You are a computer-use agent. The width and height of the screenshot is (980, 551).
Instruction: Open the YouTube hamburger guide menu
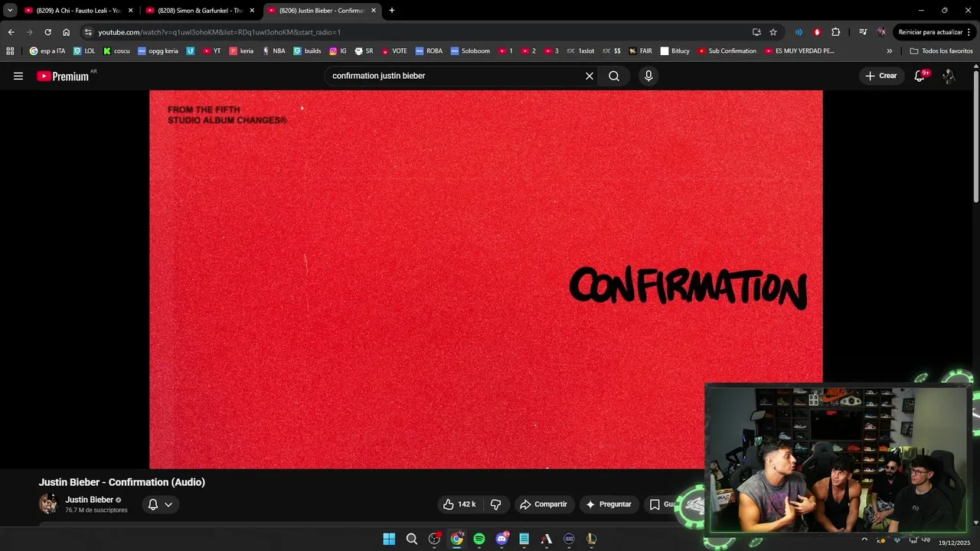tap(18, 76)
